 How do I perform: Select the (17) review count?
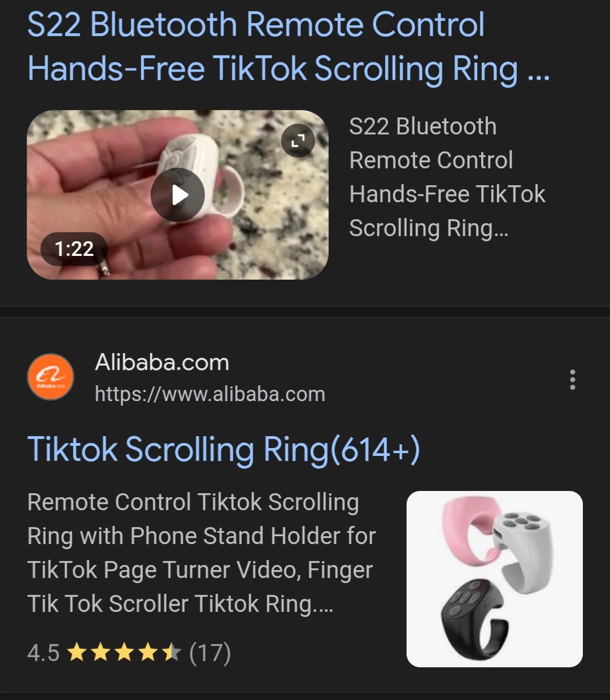[210, 653]
